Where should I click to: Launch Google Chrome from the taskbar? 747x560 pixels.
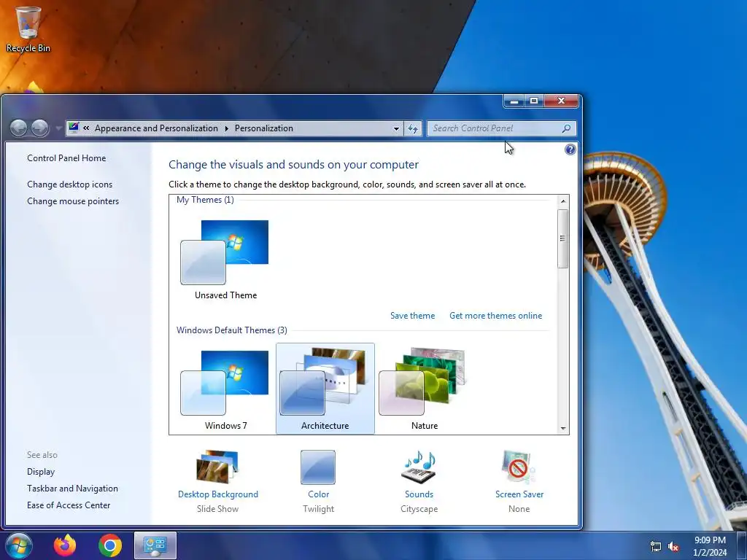tap(110, 545)
